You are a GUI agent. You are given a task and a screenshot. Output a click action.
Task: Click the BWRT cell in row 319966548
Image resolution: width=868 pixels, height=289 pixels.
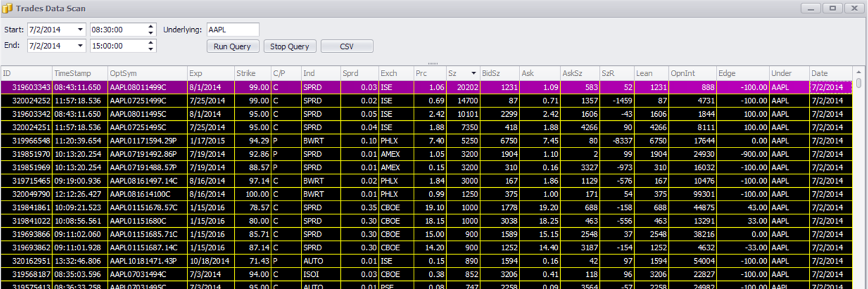tap(321, 140)
